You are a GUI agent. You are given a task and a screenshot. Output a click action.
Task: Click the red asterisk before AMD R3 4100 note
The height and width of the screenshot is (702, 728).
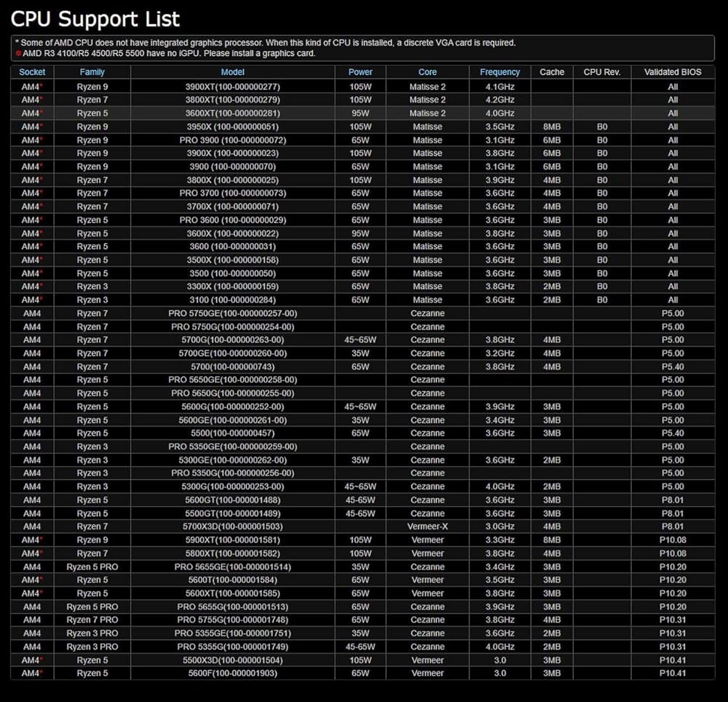pos(17,54)
